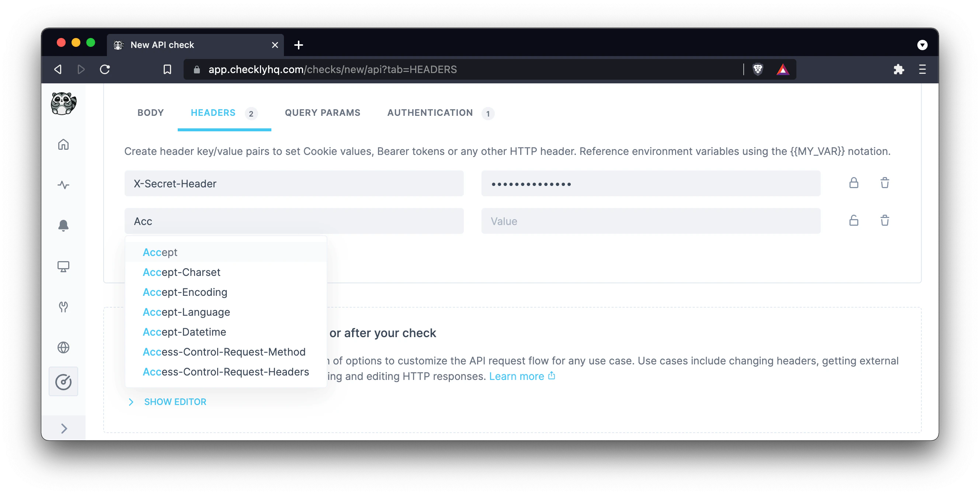Select Accept-Language from the suggestions dropdown
980x495 pixels.
pyautogui.click(x=186, y=312)
